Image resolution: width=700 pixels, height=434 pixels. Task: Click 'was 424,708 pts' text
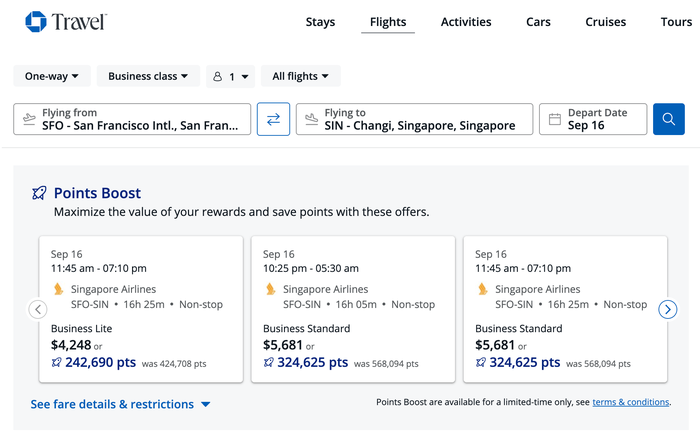click(174, 363)
